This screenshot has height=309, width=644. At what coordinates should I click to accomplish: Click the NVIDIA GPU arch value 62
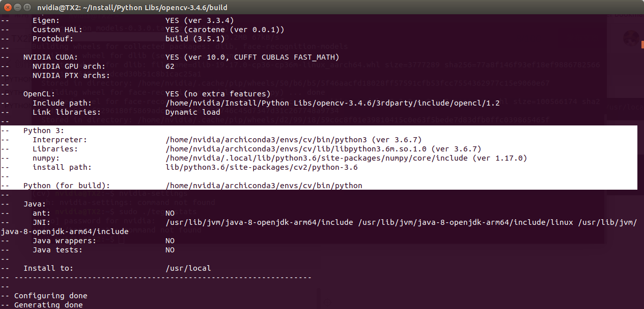pos(169,66)
